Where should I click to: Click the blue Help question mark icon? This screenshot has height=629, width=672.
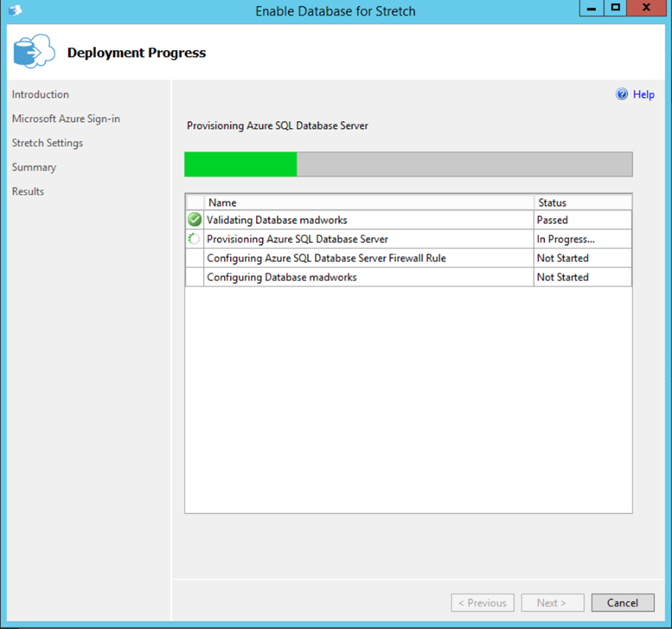(x=622, y=94)
